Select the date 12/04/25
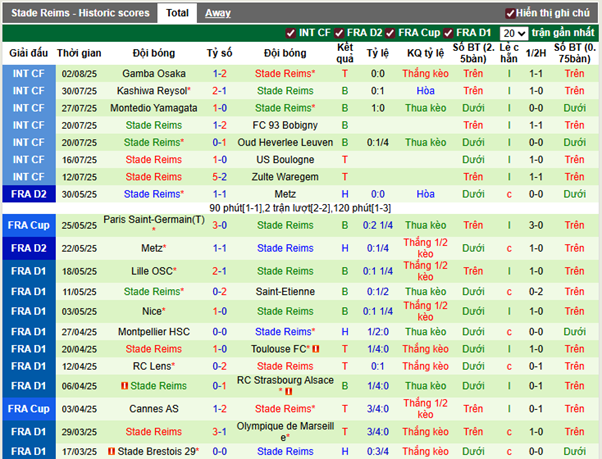The height and width of the screenshot is (459, 602). tap(79, 366)
